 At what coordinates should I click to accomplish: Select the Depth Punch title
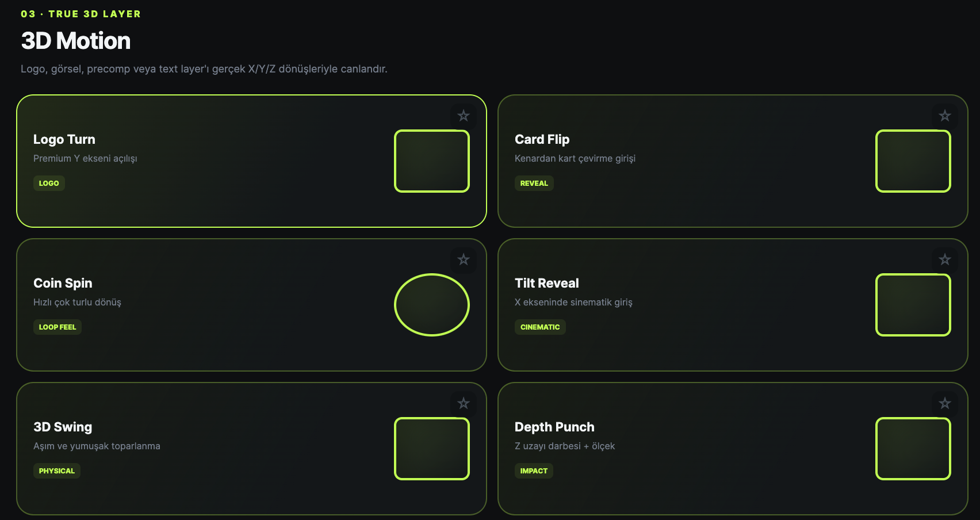554,427
